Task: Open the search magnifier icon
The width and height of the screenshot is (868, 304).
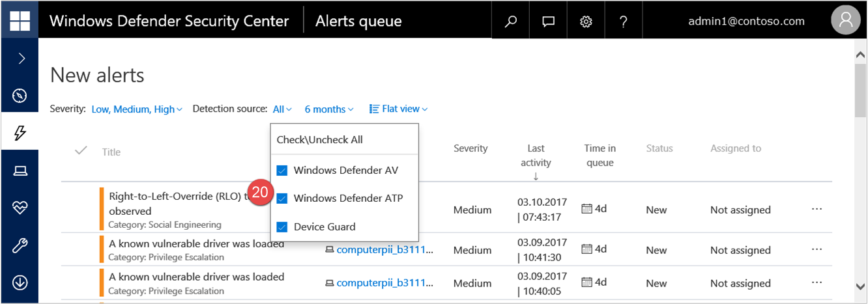Action: 511,21
